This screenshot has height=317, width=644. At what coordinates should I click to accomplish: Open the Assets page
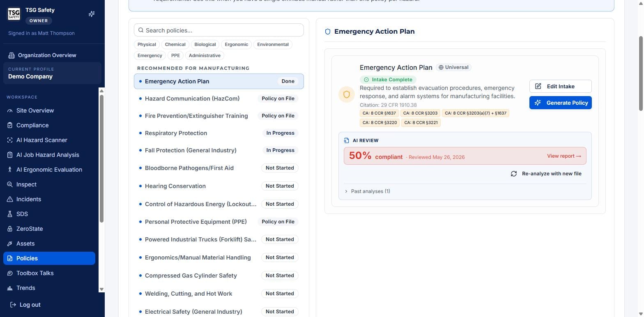point(49,243)
